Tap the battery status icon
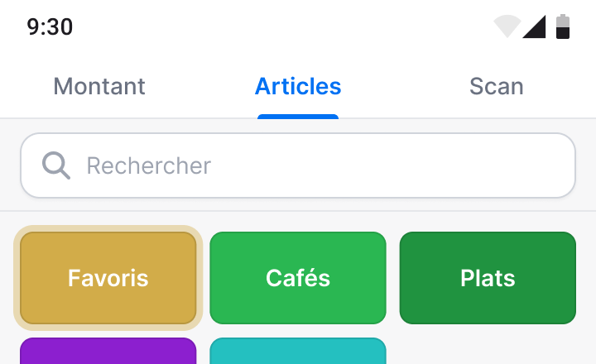This screenshot has height=364, width=596. coord(563,26)
